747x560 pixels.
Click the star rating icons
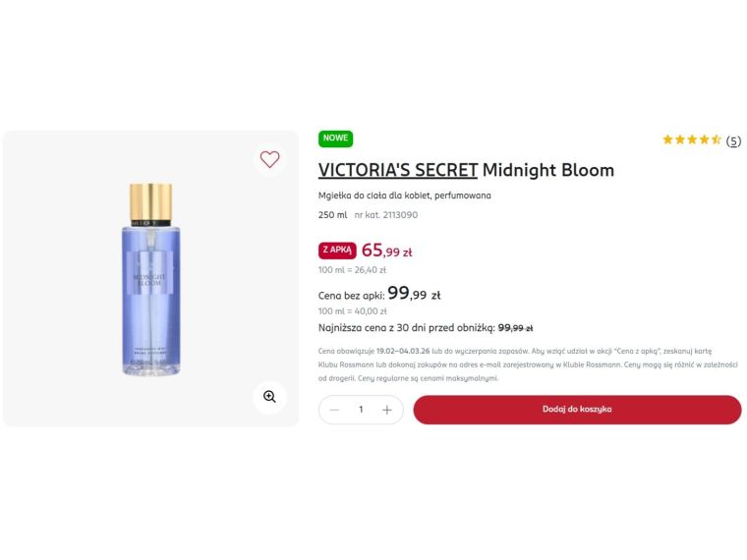tap(692, 140)
